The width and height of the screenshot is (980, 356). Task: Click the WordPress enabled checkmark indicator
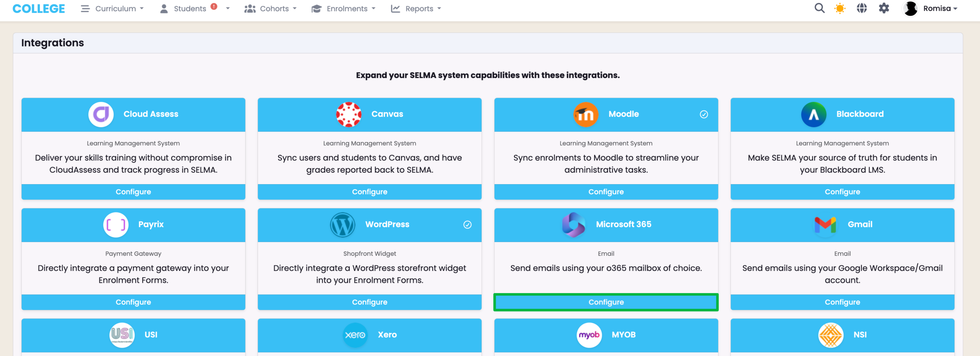(467, 225)
